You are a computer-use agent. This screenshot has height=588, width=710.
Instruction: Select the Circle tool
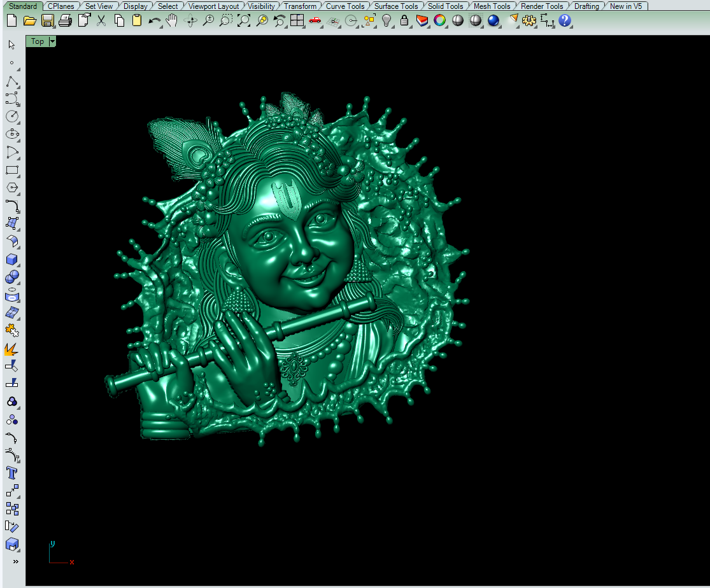coord(12,116)
